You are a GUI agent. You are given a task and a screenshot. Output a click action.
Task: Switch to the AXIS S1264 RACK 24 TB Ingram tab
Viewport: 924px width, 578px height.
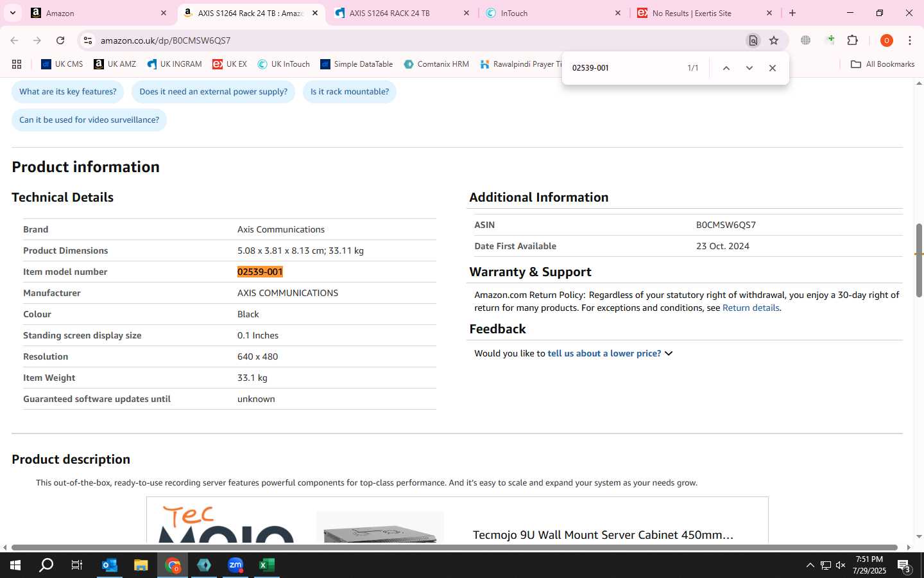(x=402, y=13)
